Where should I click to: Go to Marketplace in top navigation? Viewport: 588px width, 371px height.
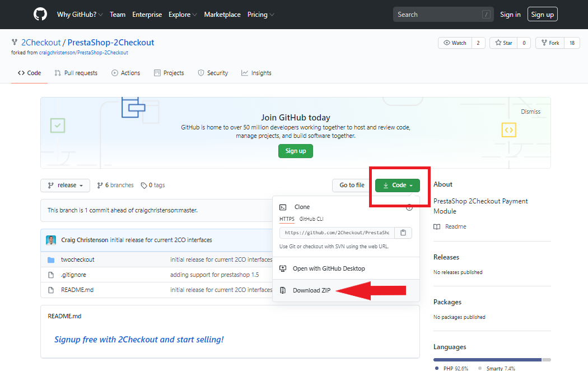point(222,14)
